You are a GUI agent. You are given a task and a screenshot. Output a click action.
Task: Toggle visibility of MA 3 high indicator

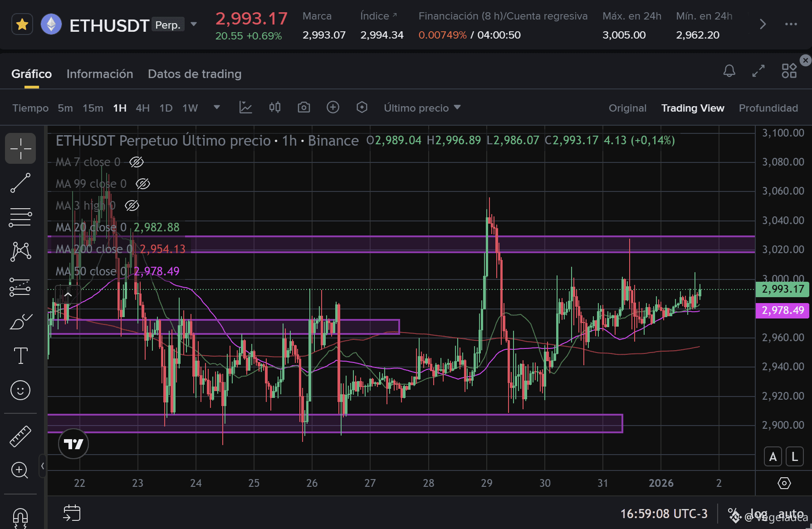tap(132, 206)
